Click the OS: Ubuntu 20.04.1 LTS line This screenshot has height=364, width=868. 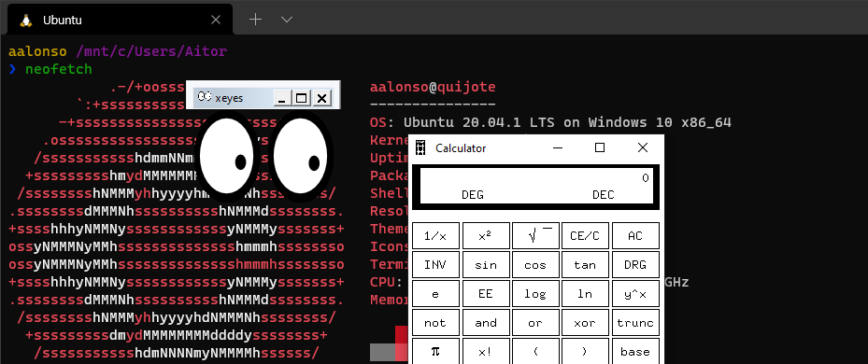[551, 122]
